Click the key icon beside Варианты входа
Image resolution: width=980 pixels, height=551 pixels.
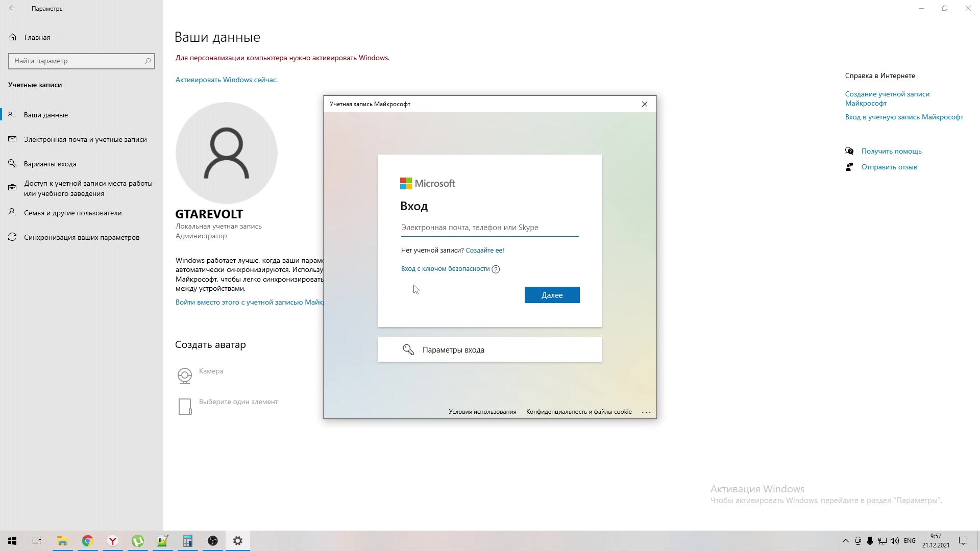[12, 164]
